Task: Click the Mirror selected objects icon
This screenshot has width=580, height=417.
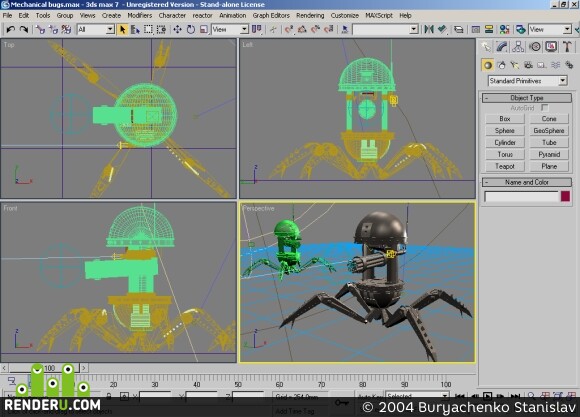Action: (429, 29)
